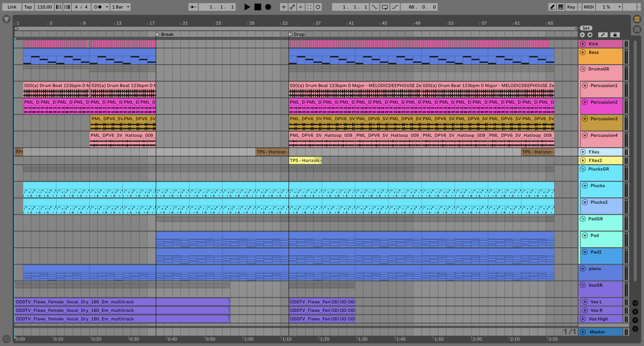The width and height of the screenshot is (644, 346).
Task: Go to the next locator arrow
Action: [590, 35]
